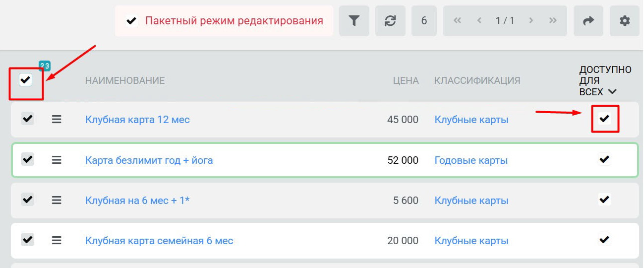This screenshot has width=644, height=268.
Task: Expand the Доступно для всех column dropdown
Action: coord(612,92)
